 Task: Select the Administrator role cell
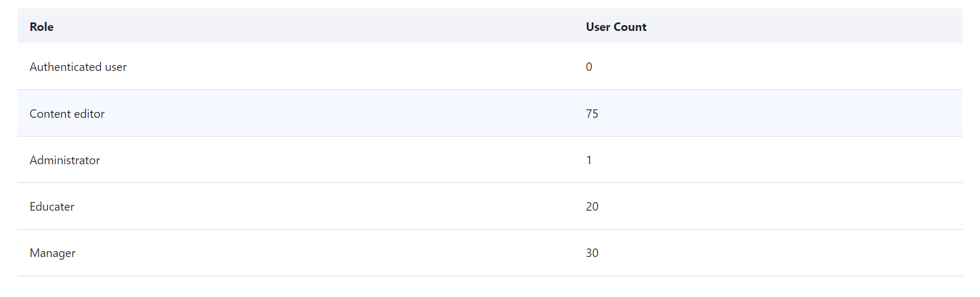[x=65, y=160]
